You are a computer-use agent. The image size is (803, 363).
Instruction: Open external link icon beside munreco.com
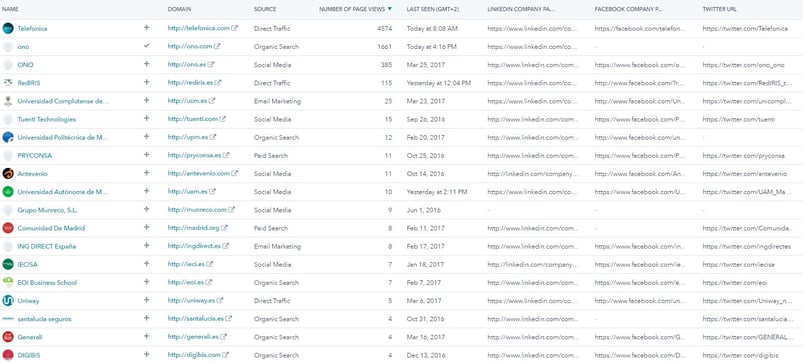(x=231, y=210)
